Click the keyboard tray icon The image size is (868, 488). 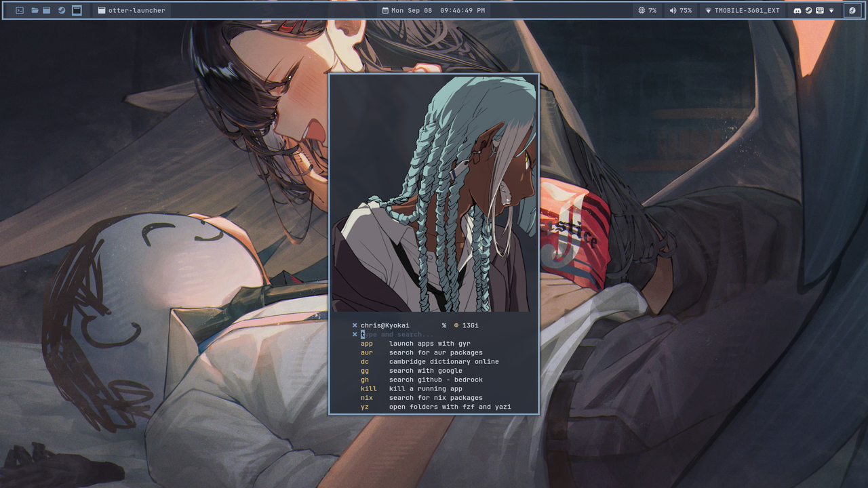(820, 10)
